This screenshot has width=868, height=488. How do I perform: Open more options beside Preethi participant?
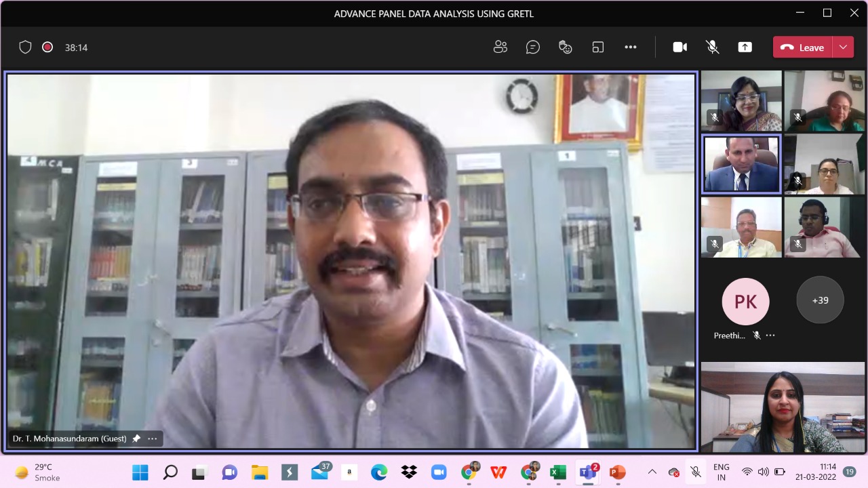(770, 335)
